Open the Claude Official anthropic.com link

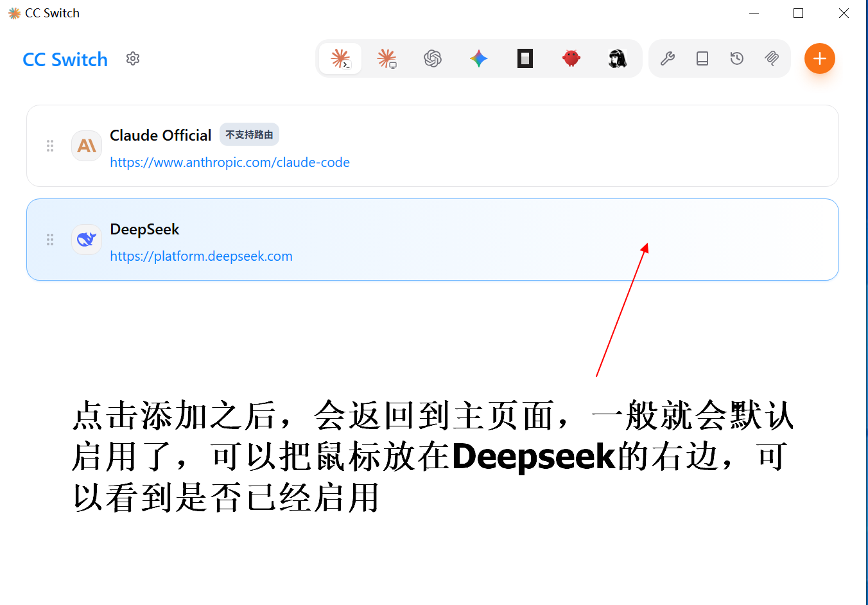230,162
